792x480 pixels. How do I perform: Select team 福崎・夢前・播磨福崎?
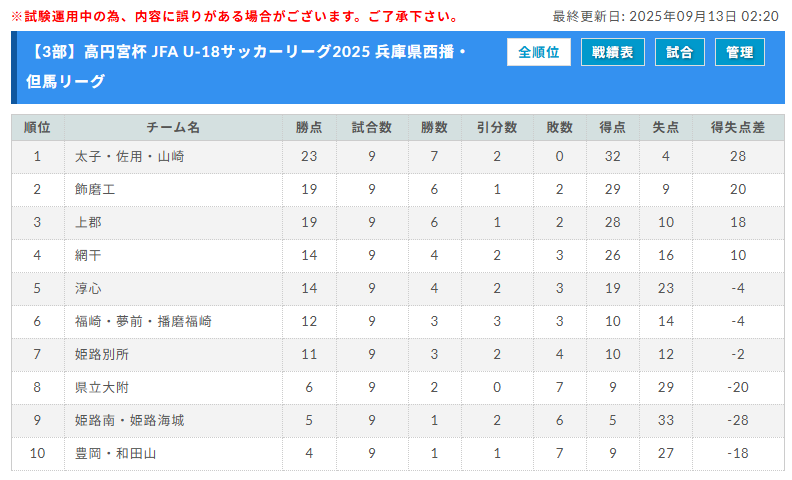click(x=143, y=321)
